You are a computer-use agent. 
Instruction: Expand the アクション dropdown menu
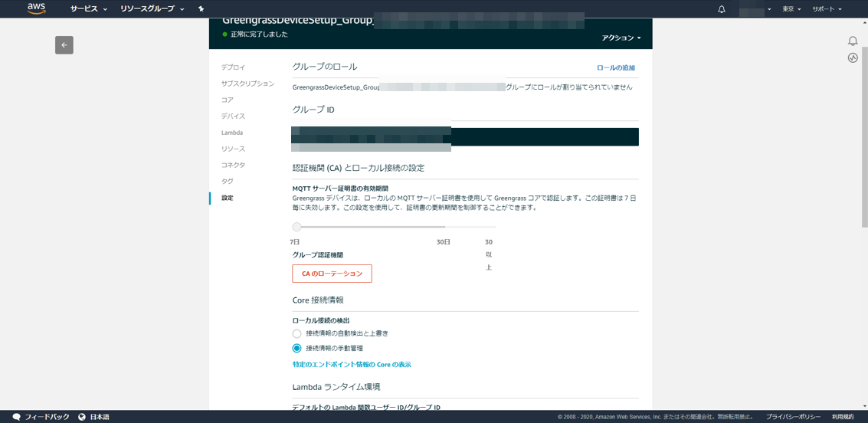[621, 38]
